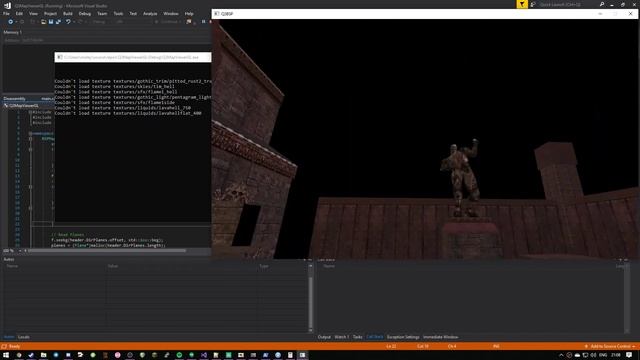Click the Ready status bar text
Screen dimensions: 640x360
[14, 347]
